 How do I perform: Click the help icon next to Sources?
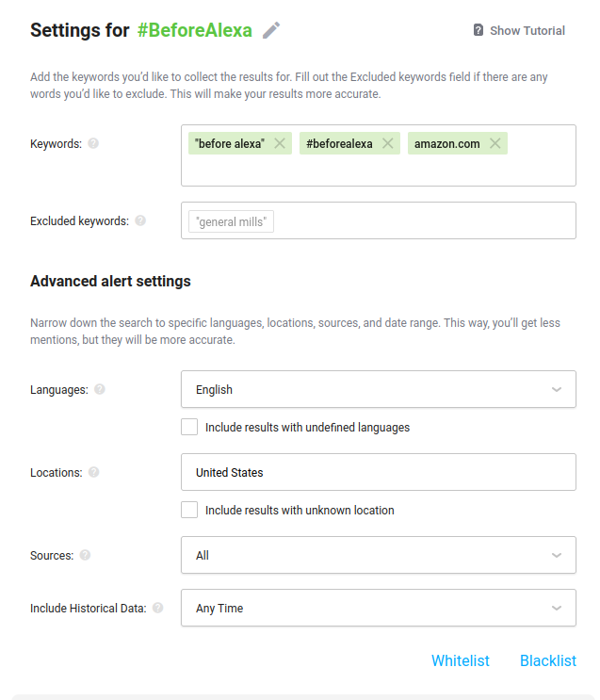pyautogui.click(x=85, y=555)
